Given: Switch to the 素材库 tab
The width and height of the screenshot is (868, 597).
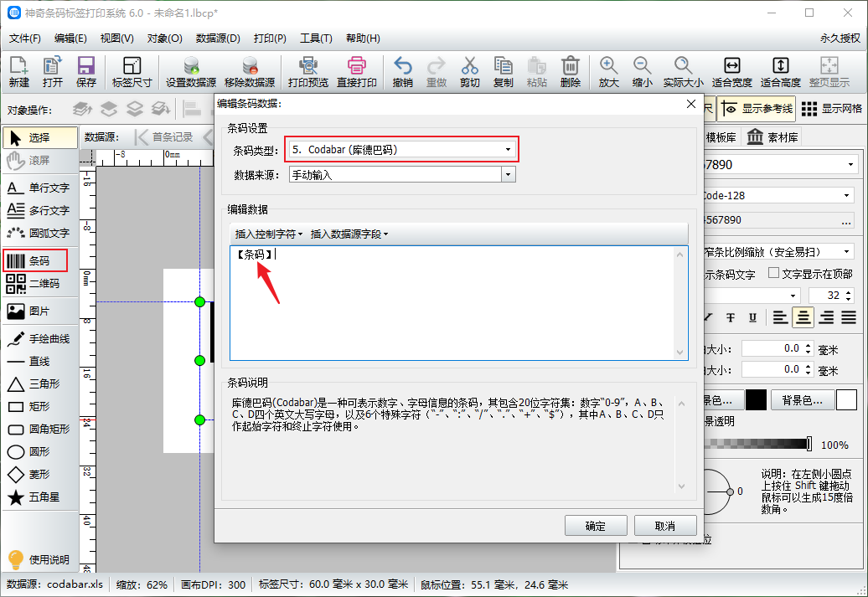Looking at the screenshot, I should click(x=772, y=137).
